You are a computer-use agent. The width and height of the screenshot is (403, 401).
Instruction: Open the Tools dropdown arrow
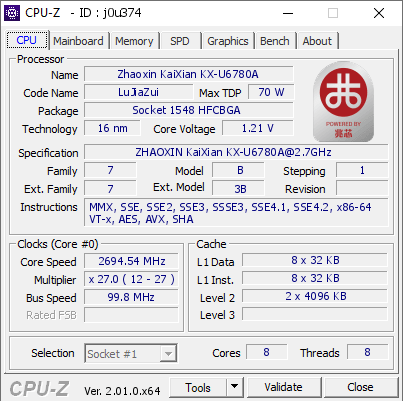tap(235, 387)
